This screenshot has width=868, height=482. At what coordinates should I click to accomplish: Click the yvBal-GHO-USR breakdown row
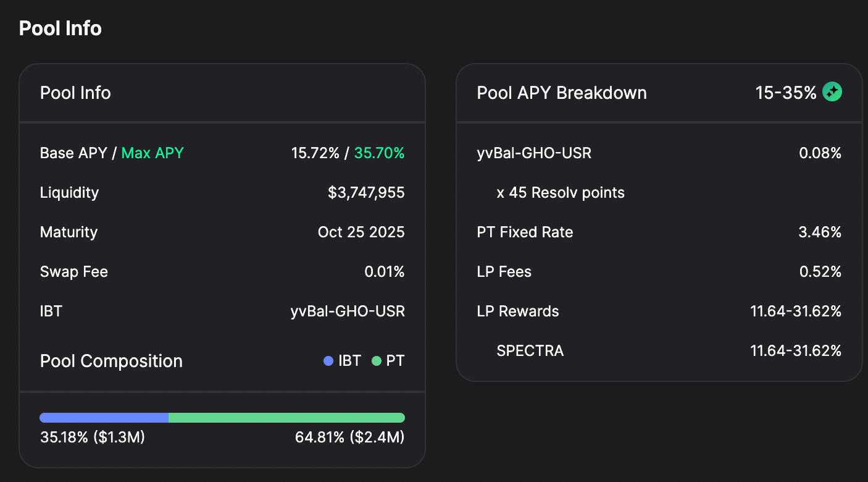(x=659, y=153)
